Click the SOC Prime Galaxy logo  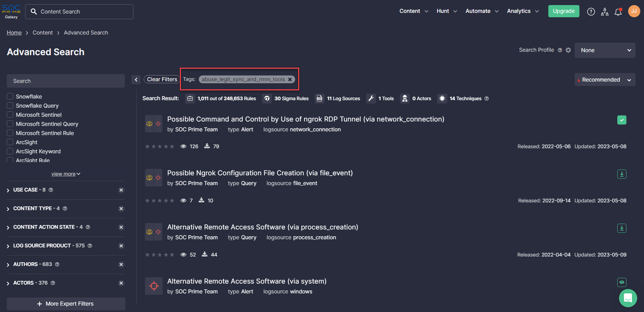coord(11,12)
